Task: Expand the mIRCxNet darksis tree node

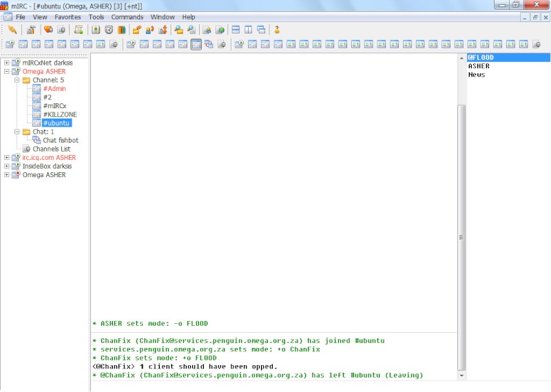Action: tap(7, 63)
